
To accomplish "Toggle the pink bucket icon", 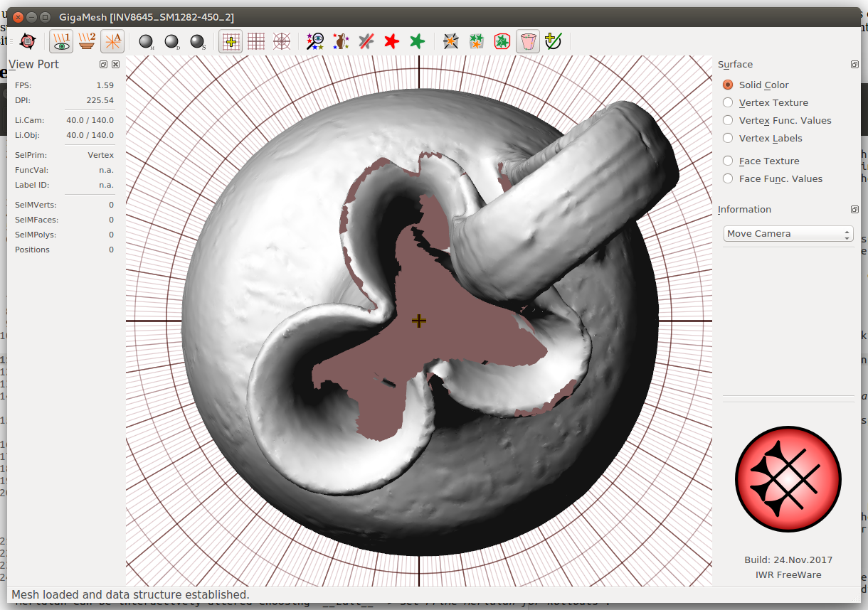I will point(528,41).
